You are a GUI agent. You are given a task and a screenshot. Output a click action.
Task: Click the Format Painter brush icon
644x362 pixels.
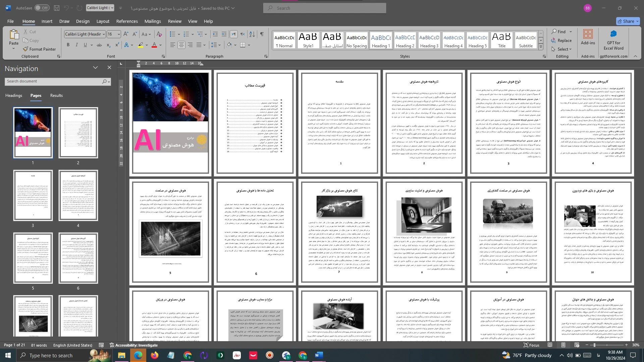(x=25, y=49)
